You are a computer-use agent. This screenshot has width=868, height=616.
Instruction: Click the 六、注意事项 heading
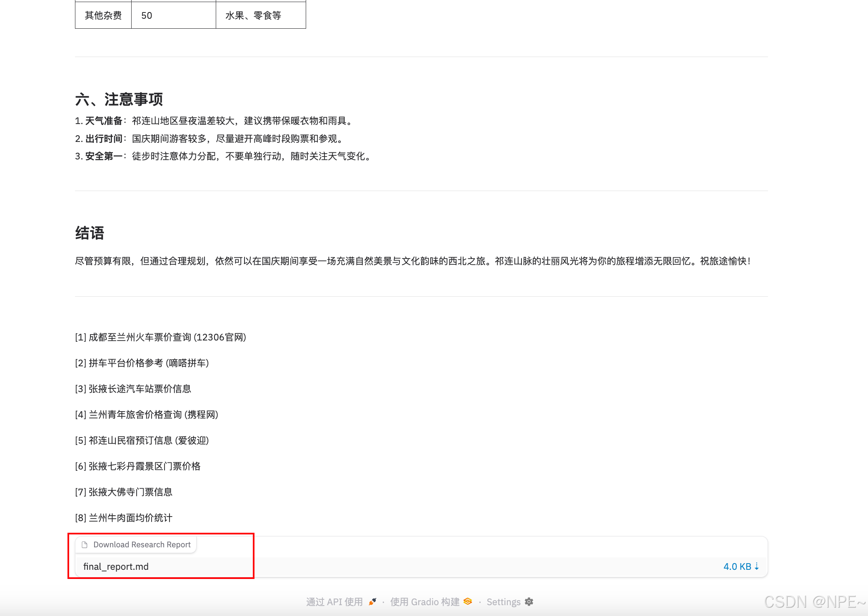point(119,99)
